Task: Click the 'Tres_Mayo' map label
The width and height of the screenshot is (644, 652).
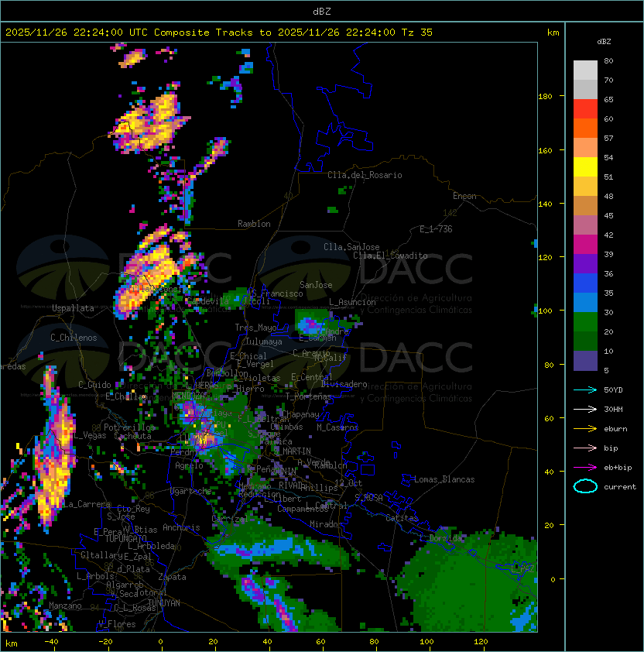Action: click(x=255, y=328)
